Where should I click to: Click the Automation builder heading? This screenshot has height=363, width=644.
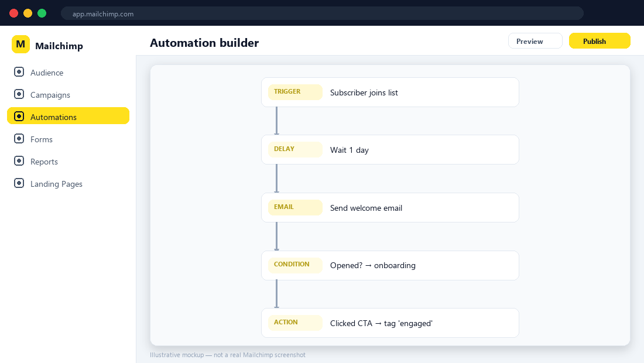pyautogui.click(x=204, y=43)
